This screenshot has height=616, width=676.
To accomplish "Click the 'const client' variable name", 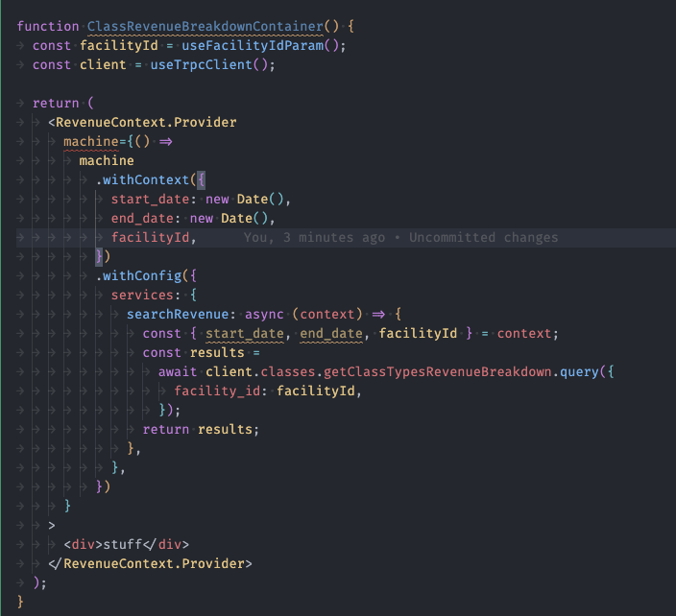I will pos(103,64).
